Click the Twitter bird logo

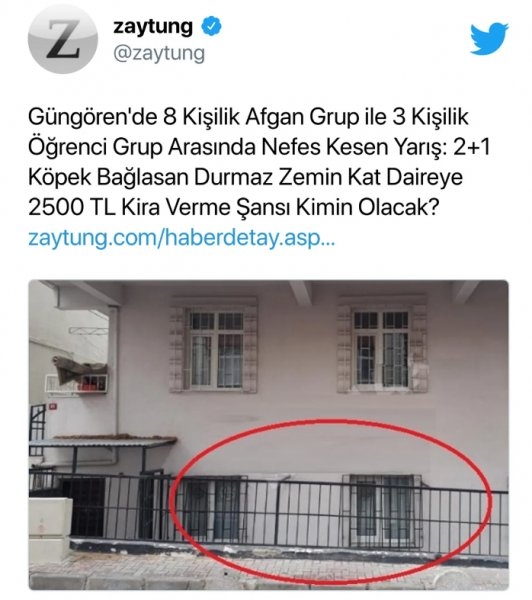tap(489, 38)
